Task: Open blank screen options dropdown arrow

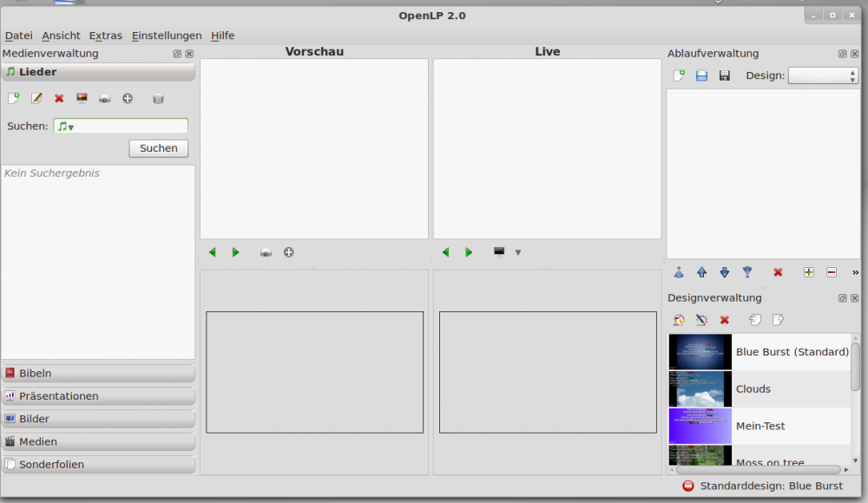Action: [518, 252]
